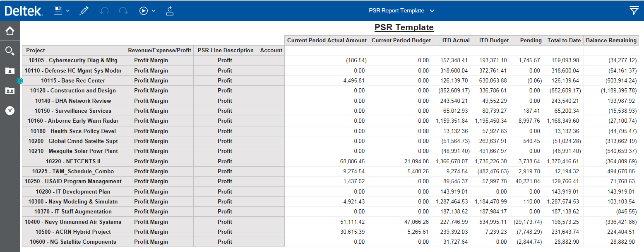Click the Undo arrow icon

tap(104, 11)
